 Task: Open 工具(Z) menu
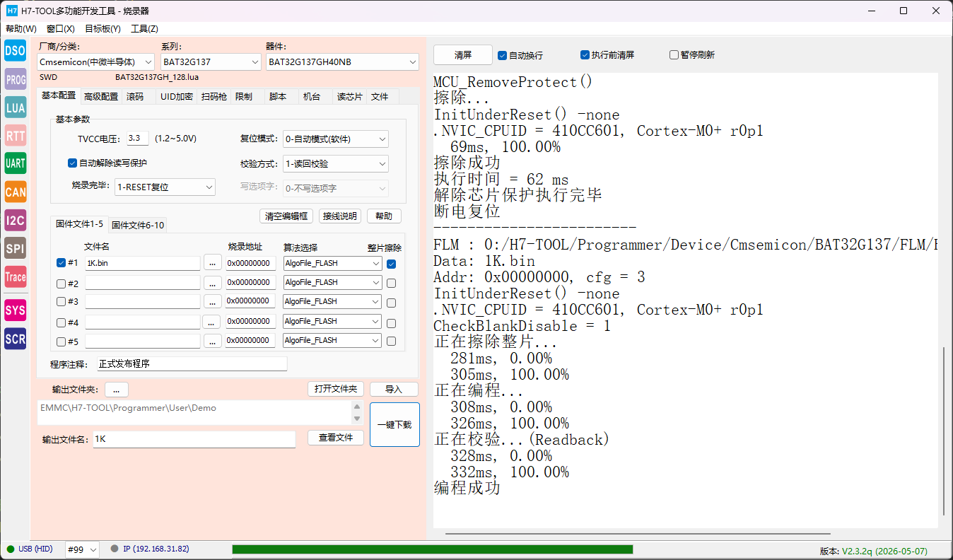pos(144,29)
